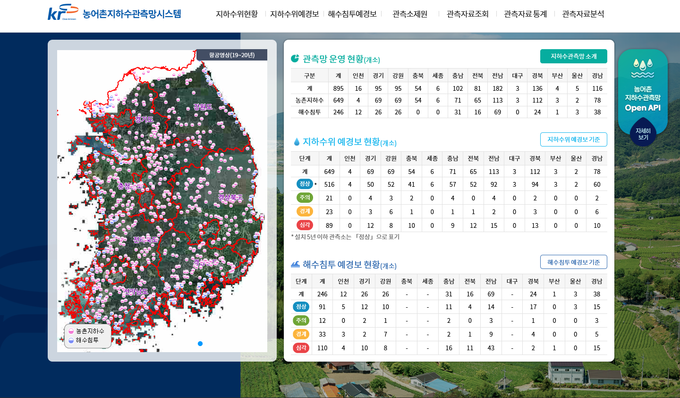
Task: Click the 91 total in 해수침투 정상 row
Action: click(x=322, y=307)
